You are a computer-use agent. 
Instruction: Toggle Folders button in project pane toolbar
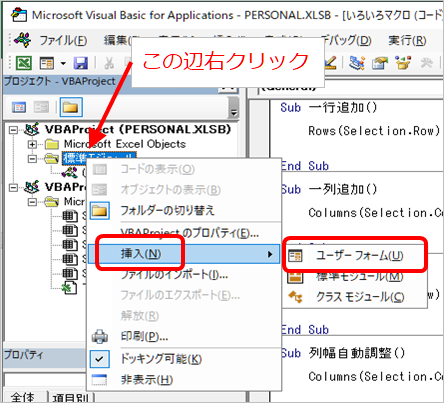71,107
